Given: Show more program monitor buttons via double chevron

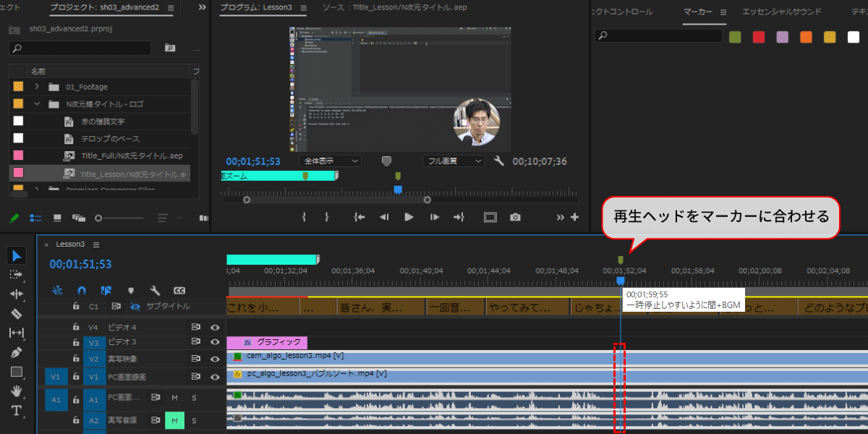Looking at the screenshot, I should [561, 217].
